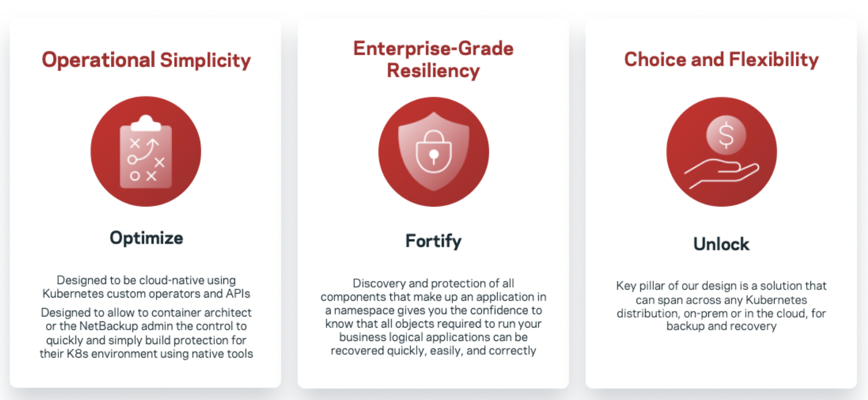Select the Optimize subheading
This screenshot has width=868, height=400.
click(x=146, y=237)
